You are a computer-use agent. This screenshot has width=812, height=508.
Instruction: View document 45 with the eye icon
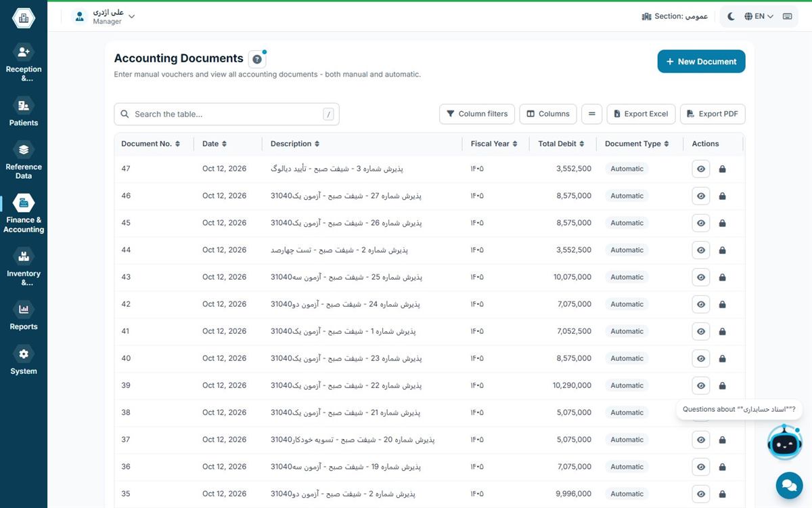pyautogui.click(x=701, y=224)
